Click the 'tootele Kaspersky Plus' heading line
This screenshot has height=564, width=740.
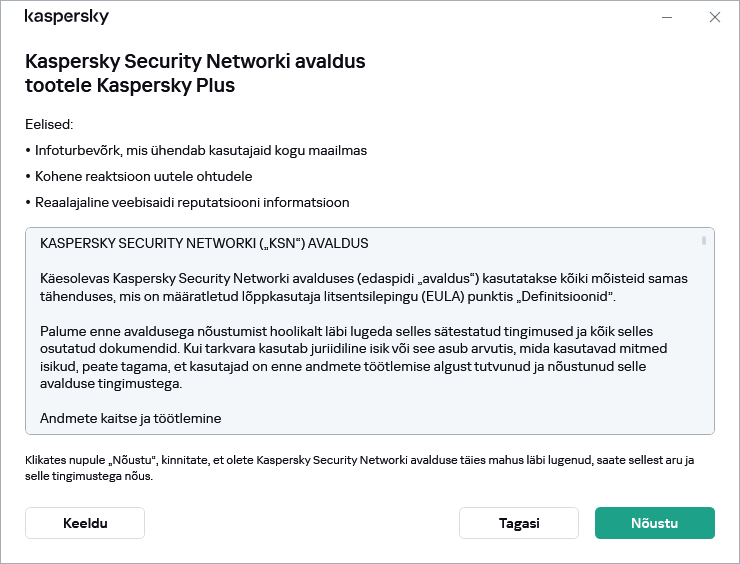pos(130,85)
